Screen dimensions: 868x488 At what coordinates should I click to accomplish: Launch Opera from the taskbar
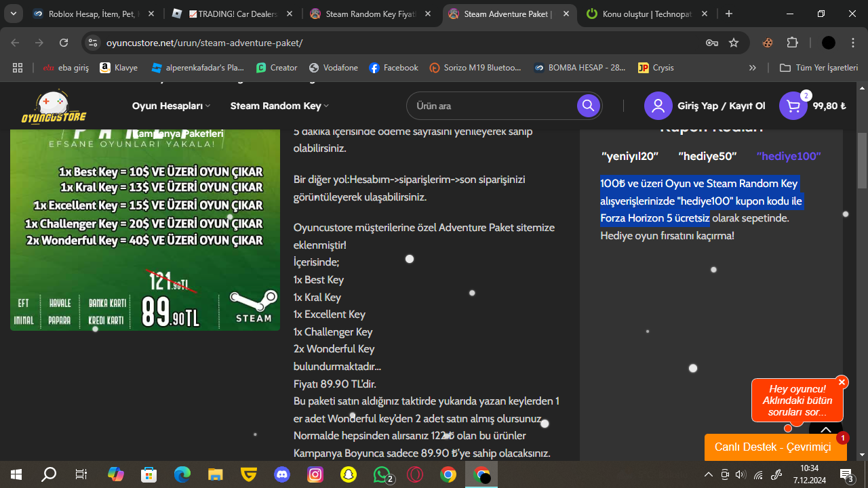[x=415, y=474]
